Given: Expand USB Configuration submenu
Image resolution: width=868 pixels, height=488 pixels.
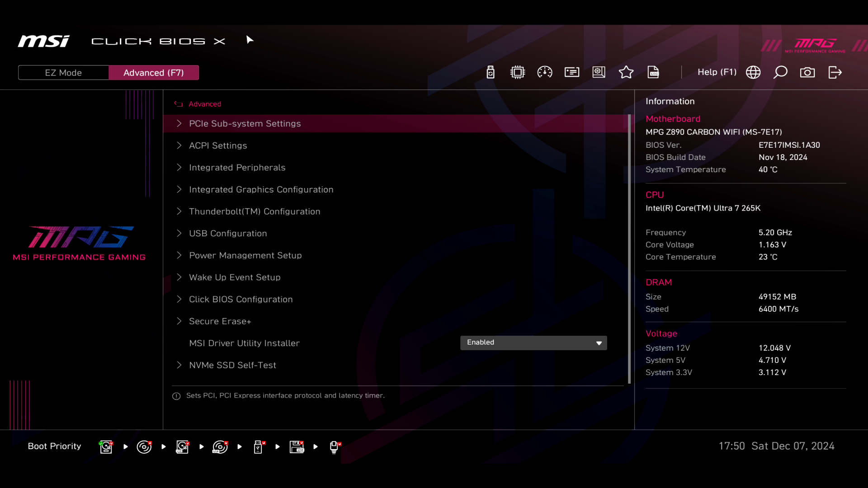Looking at the screenshot, I should pyautogui.click(x=228, y=233).
